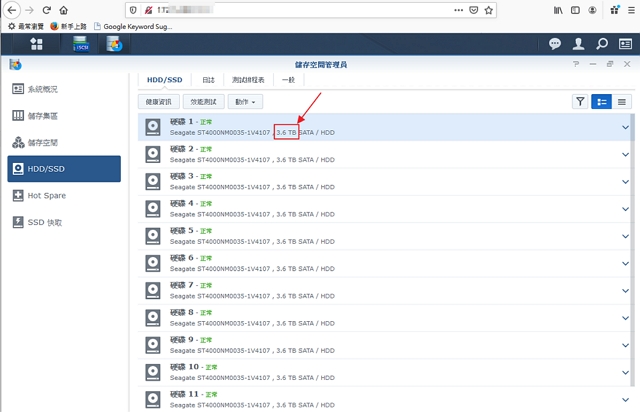Go to the browser home page
The image size is (640, 412).
63,10
